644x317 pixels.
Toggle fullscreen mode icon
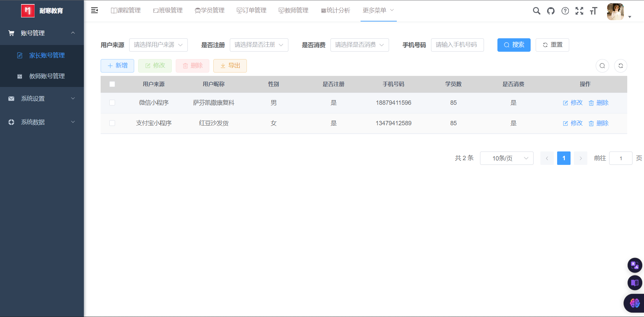click(579, 11)
